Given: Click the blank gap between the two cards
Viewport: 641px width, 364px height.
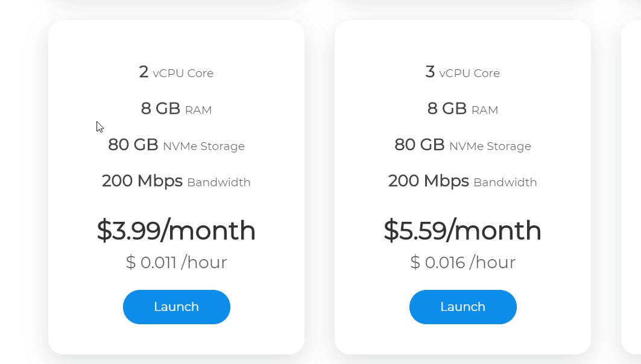Looking at the screenshot, I should click(320, 187).
